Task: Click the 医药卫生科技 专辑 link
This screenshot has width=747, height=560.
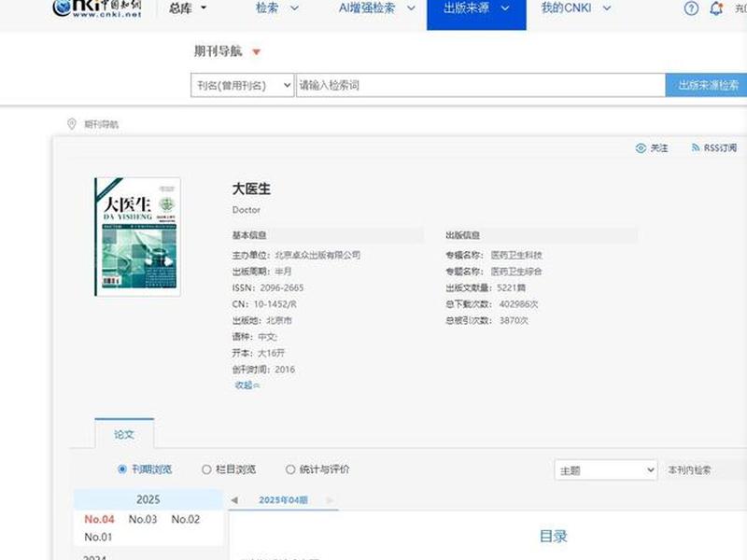Action: [x=516, y=255]
